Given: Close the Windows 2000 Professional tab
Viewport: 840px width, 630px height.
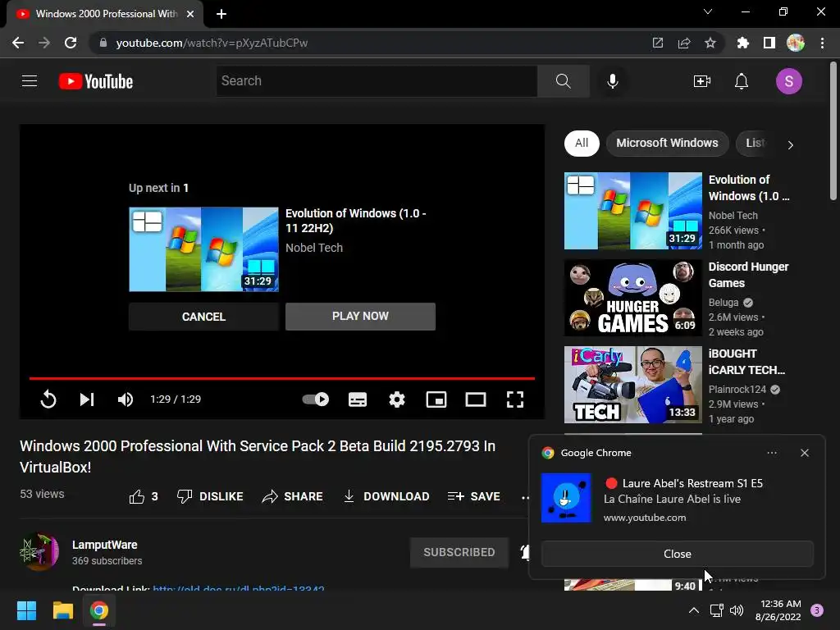Looking at the screenshot, I should (190, 14).
